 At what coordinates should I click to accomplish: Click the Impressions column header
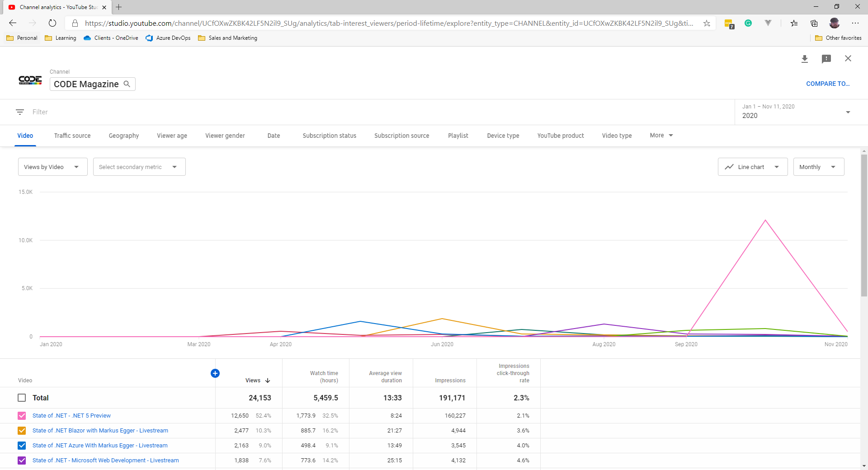pos(450,381)
